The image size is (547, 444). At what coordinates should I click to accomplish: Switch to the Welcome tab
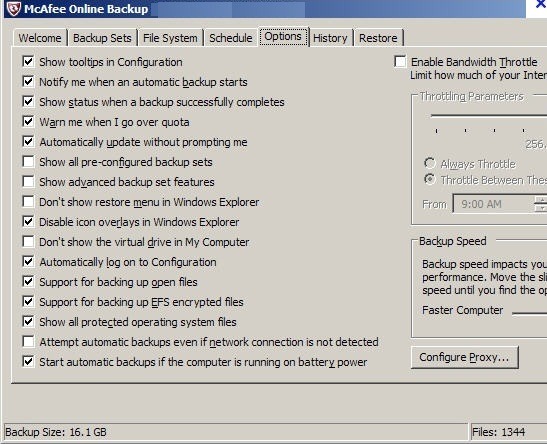coord(40,38)
